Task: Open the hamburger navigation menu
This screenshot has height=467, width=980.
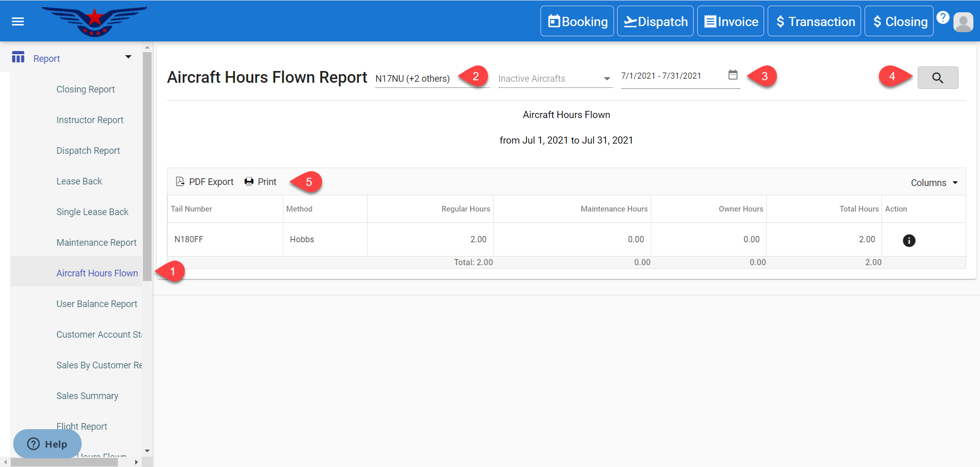Action: [18, 21]
